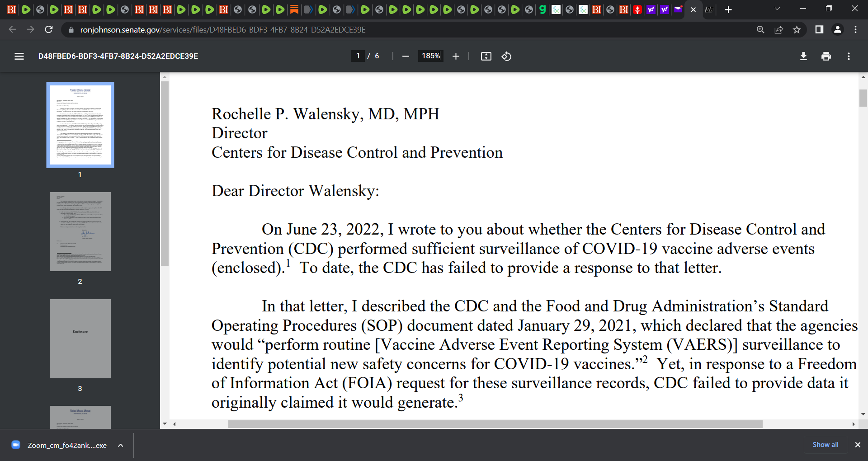
Task: Select the partially visible page 4 thumbnail
Action: pos(80,417)
